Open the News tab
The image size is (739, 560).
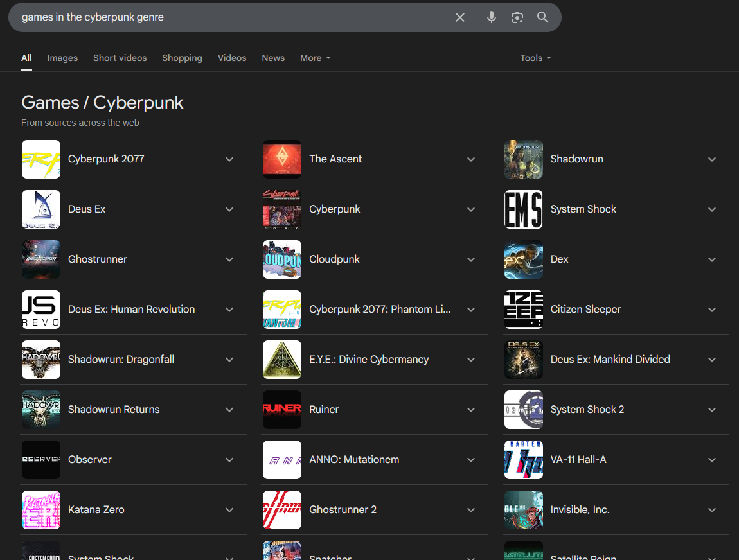[273, 58]
